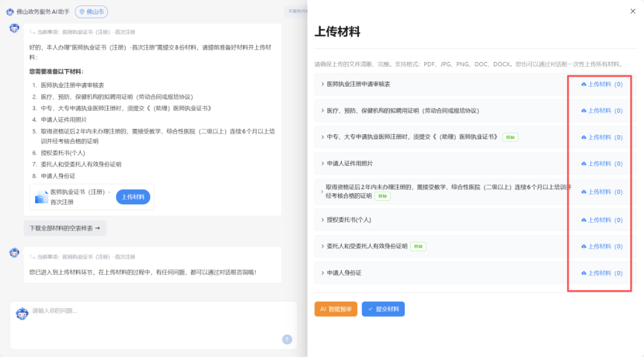Expand the 委托人和受委托人有效身份证明 row
This screenshot has height=357, width=644.
323,247
